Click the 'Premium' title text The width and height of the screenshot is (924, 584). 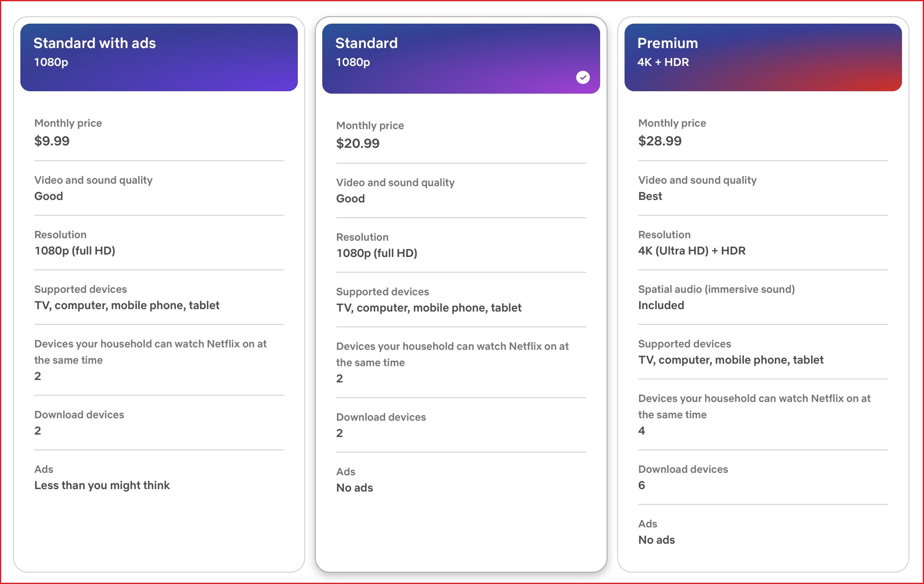pyautogui.click(x=667, y=43)
